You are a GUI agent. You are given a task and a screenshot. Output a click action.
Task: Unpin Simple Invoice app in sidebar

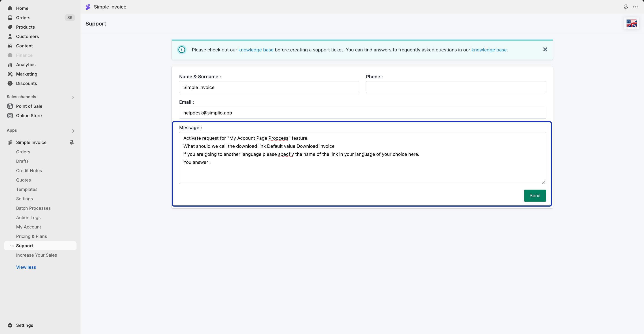(72, 142)
